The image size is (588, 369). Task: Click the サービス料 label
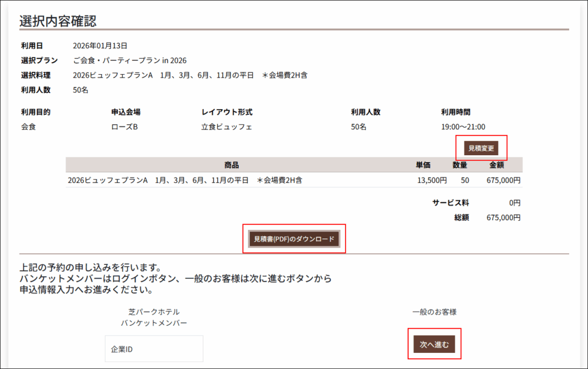click(451, 203)
